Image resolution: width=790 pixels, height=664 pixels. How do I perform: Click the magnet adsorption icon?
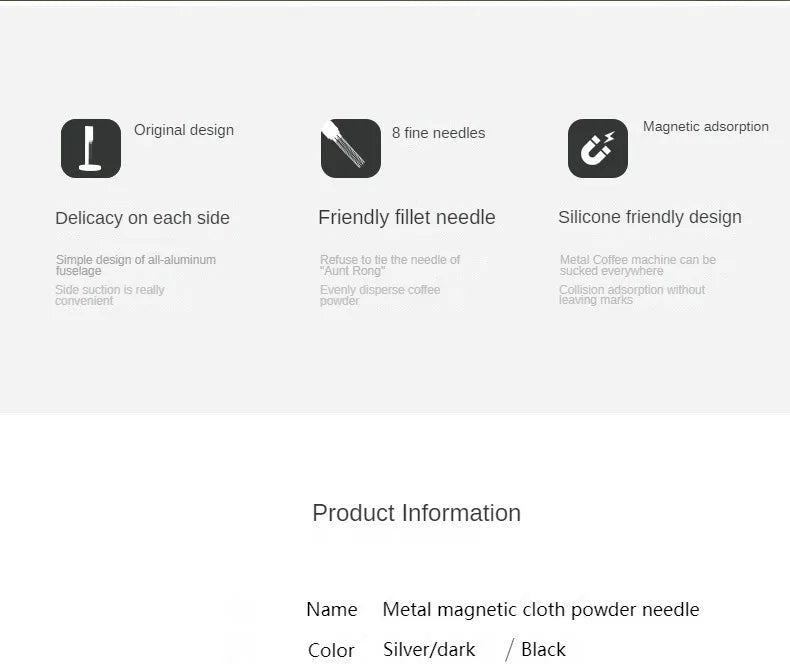pyautogui.click(x=598, y=148)
